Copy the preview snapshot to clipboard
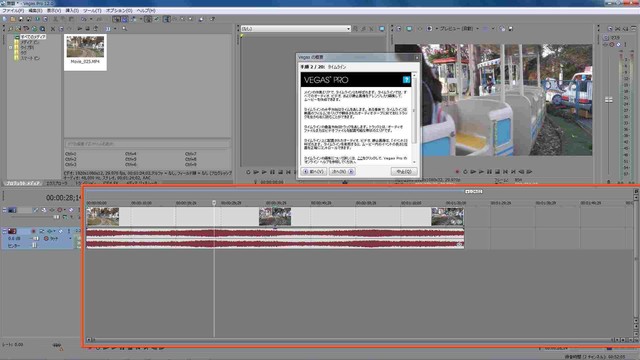The width and height of the screenshot is (640, 360). pos(502,29)
